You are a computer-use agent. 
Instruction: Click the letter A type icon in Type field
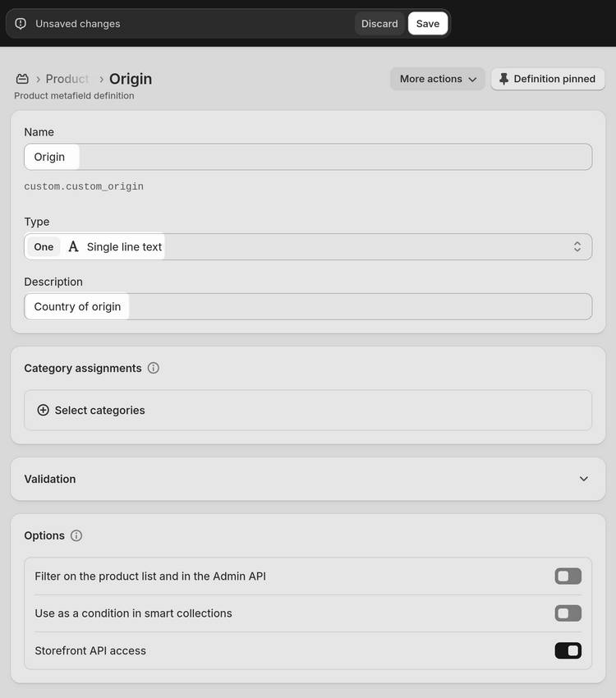coord(73,246)
